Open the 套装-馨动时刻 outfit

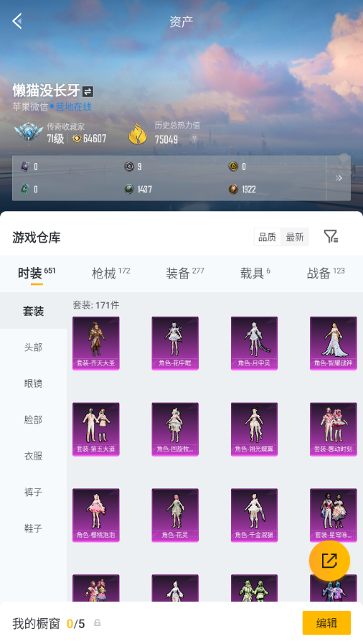click(334, 429)
